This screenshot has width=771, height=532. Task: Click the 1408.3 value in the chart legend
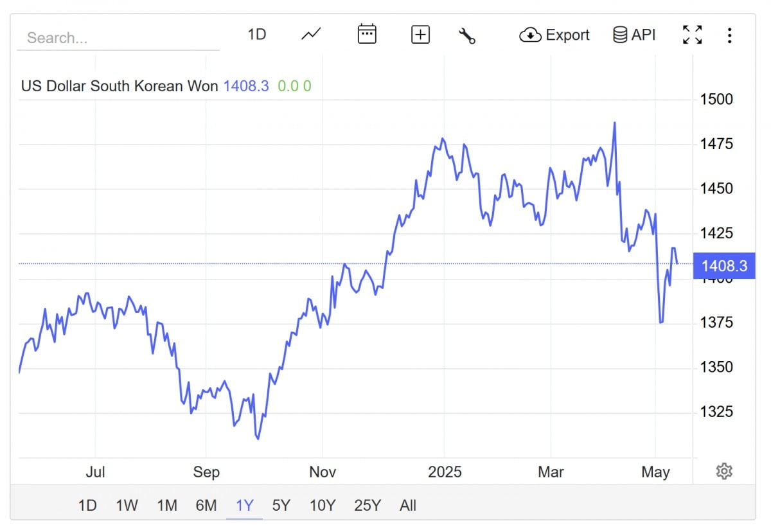click(246, 86)
